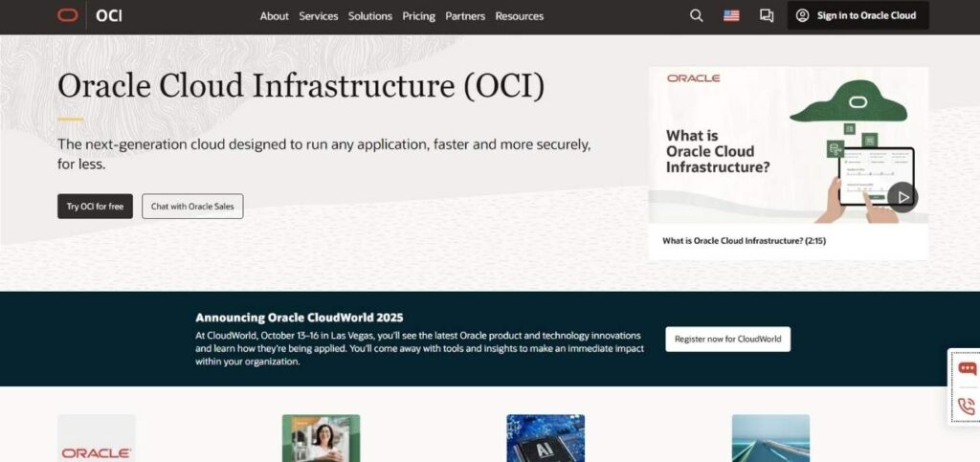This screenshot has height=462, width=980.
Task: Click the play button on the video thumbnail
Action: [x=902, y=197]
